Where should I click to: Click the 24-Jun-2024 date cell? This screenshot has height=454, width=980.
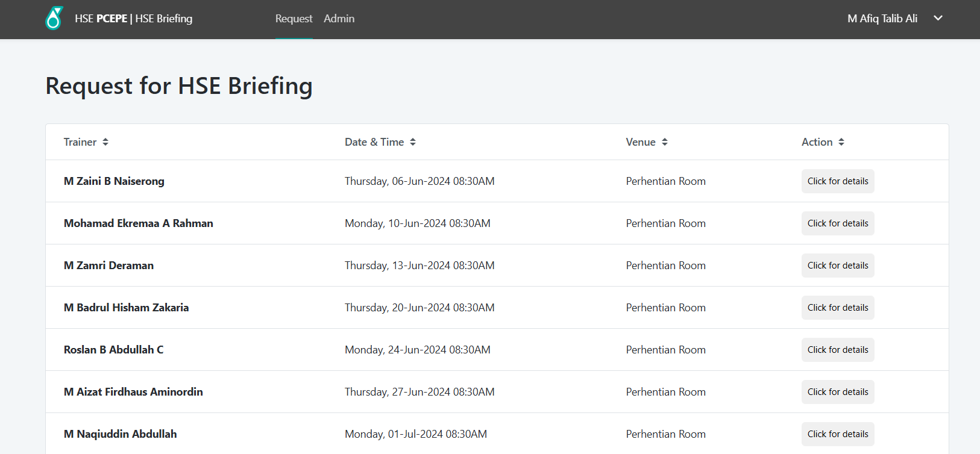(417, 350)
